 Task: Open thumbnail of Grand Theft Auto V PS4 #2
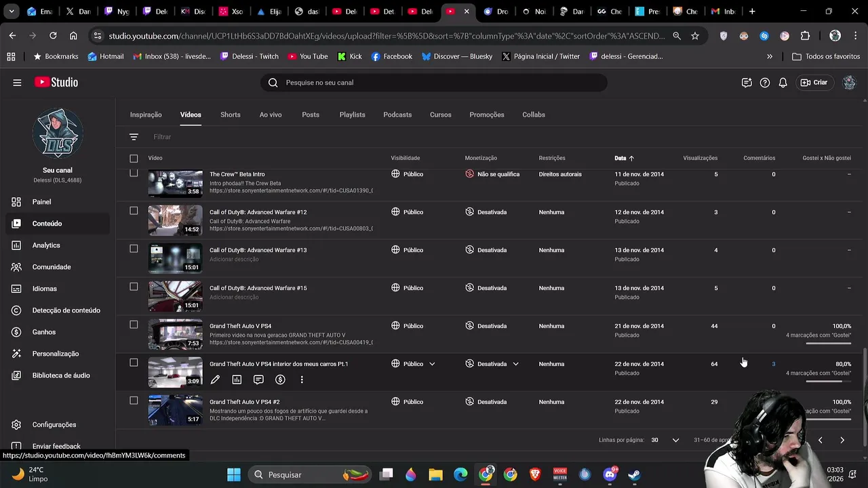click(176, 410)
